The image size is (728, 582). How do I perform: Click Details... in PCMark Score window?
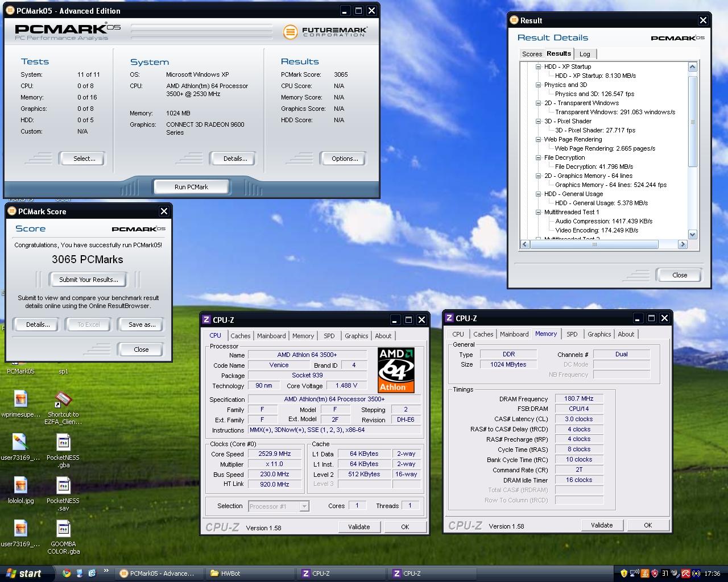pos(38,325)
